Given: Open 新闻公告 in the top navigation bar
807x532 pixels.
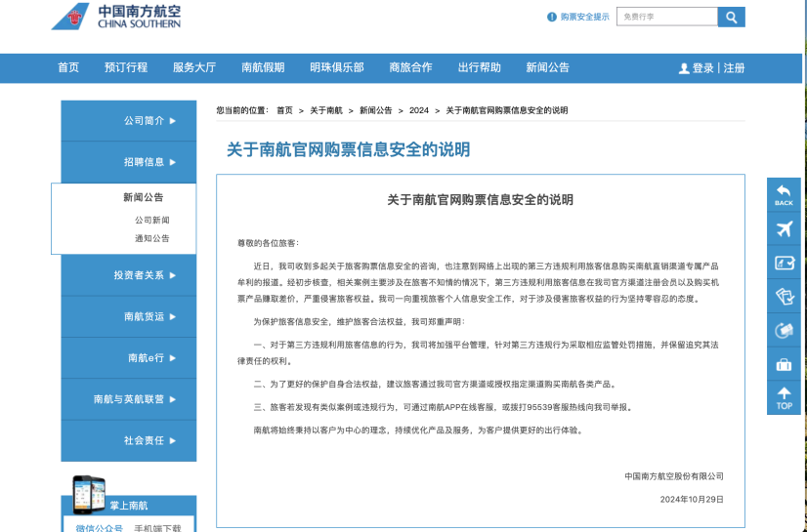Looking at the screenshot, I should click(x=547, y=67).
